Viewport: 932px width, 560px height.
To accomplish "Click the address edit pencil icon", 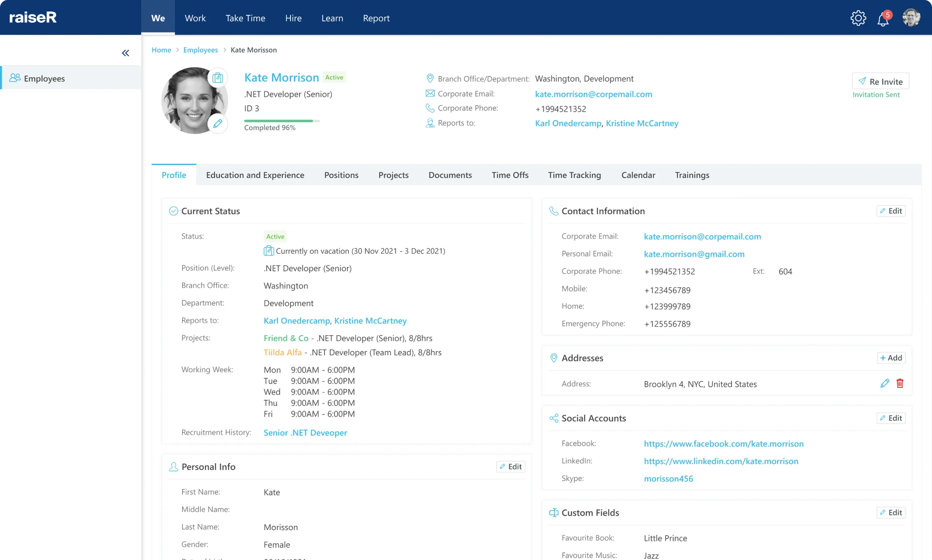I will click(885, 383).
